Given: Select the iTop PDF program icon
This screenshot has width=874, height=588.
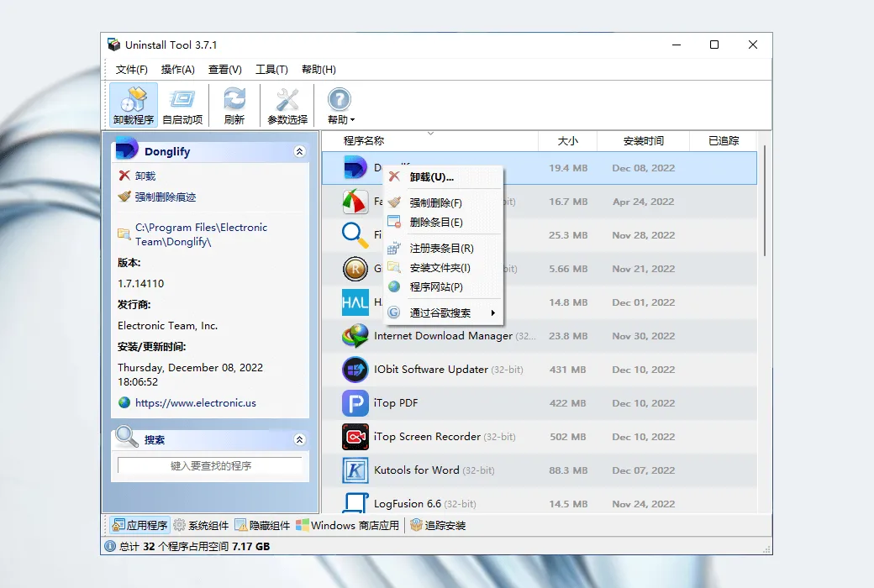Looking at the screenshot, I should coord(355,403).
